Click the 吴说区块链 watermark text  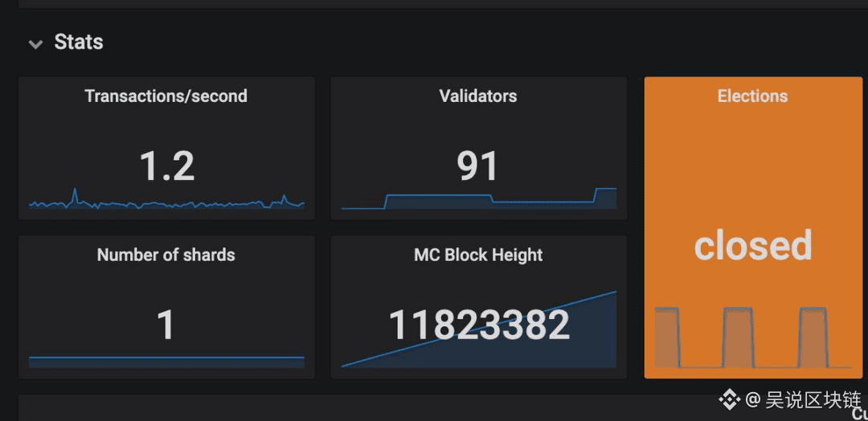[x=813, y=400]
